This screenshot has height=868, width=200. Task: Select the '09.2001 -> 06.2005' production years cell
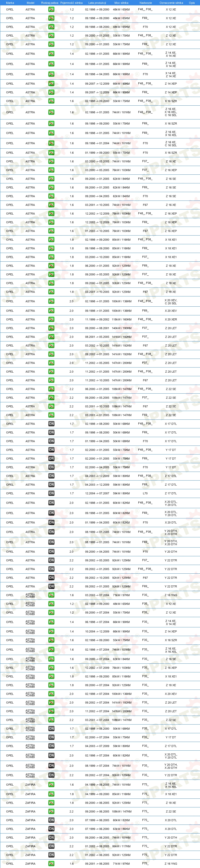(x=97, y=864)
